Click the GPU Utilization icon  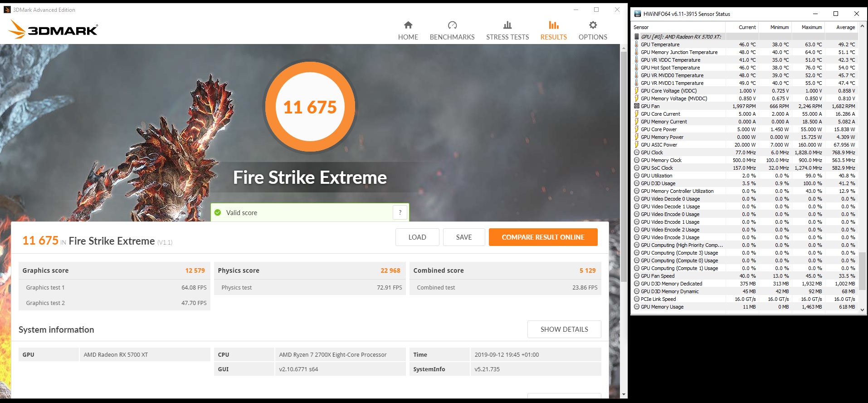pos(636,176)
